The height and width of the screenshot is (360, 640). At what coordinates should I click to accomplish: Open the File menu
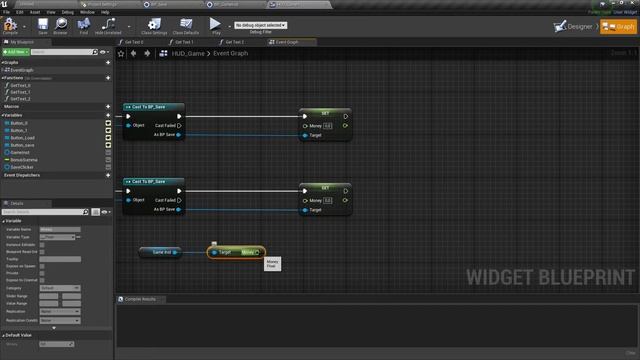[x=7, y=12]
